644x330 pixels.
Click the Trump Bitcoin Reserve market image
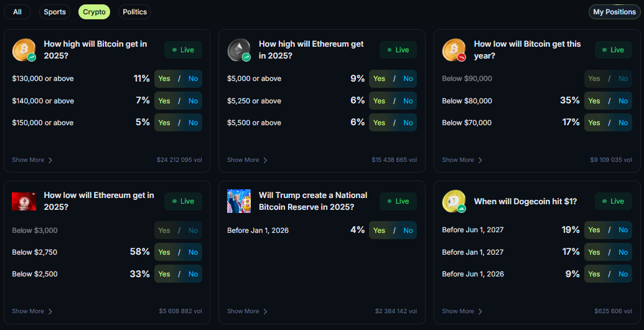[x=239, y=201]
